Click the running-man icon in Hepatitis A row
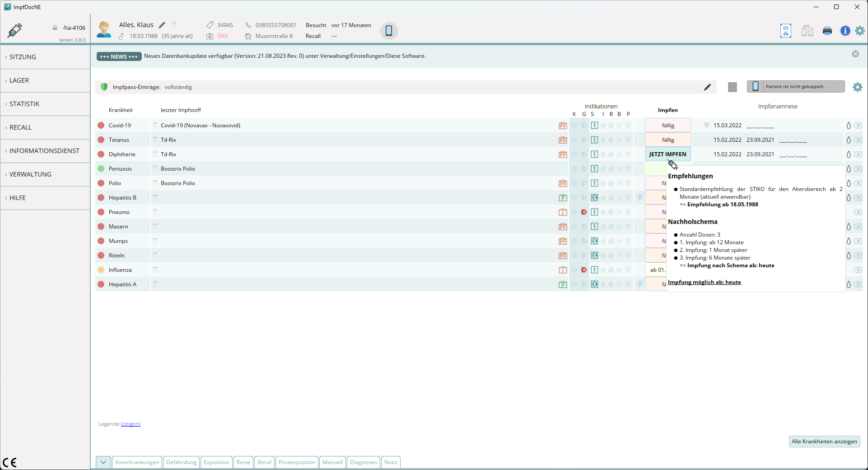Screen dimensions: 868x470 pyautogui.click(x=639, y=284)
